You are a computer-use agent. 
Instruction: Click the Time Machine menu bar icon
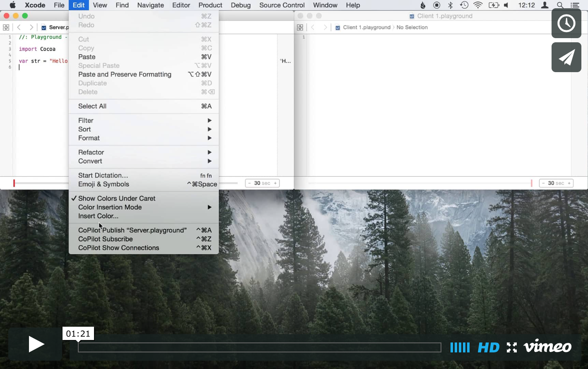[464, 5]
